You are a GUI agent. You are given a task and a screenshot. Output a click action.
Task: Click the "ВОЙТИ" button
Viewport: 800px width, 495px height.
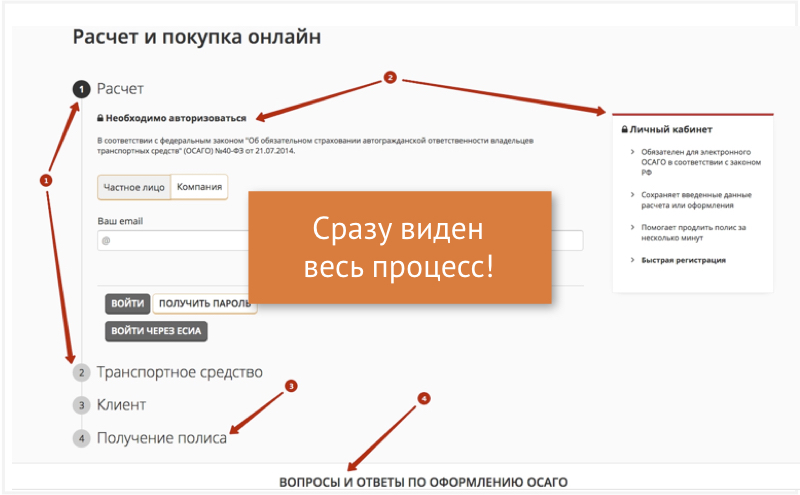(128, 304)
